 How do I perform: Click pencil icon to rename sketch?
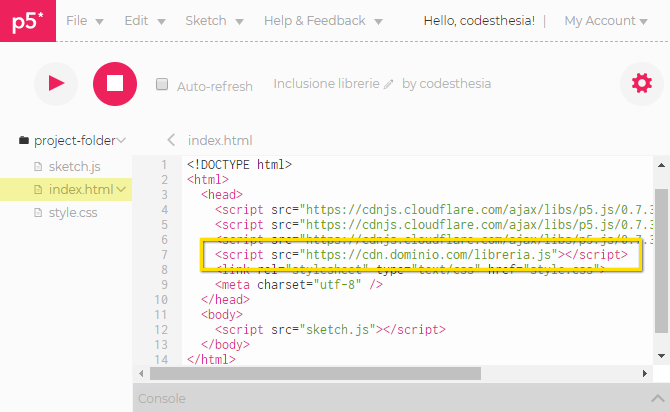click(x=389, y=85)
